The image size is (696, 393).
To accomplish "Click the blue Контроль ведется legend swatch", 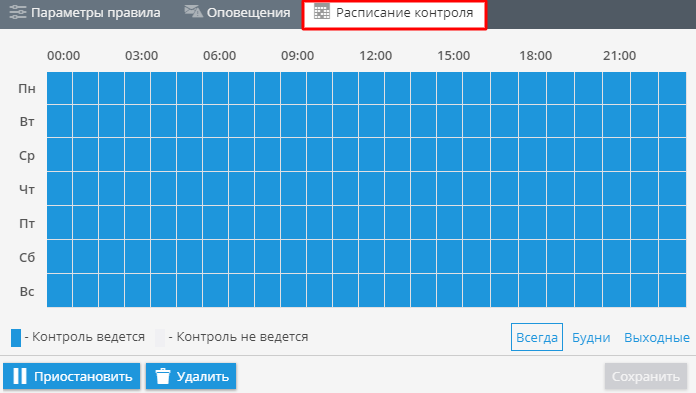I will [16, 337].
